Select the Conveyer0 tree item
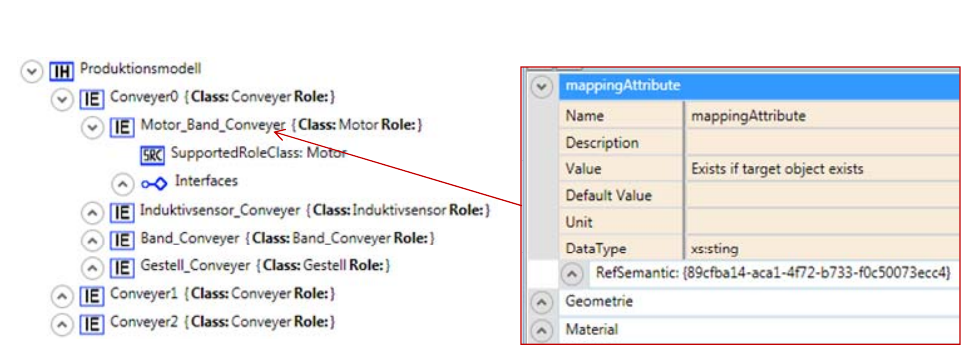970x362 pixels. [x=223, y=97]
